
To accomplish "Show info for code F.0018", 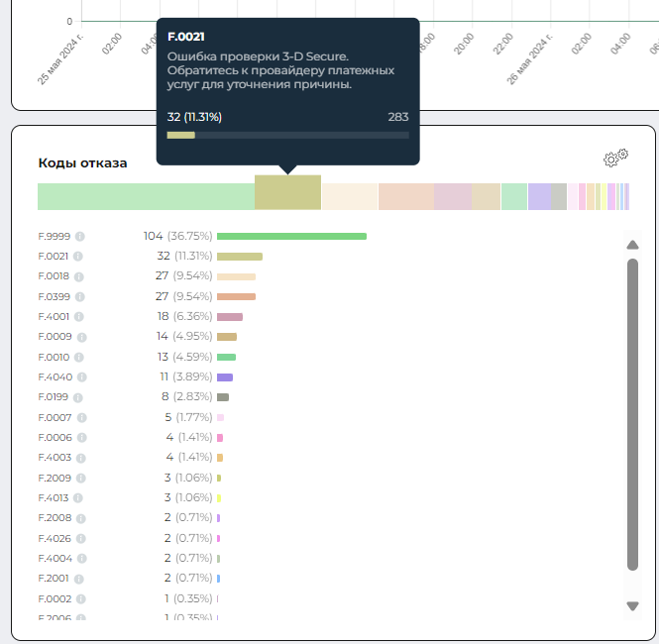I will [x=78, y=276].
